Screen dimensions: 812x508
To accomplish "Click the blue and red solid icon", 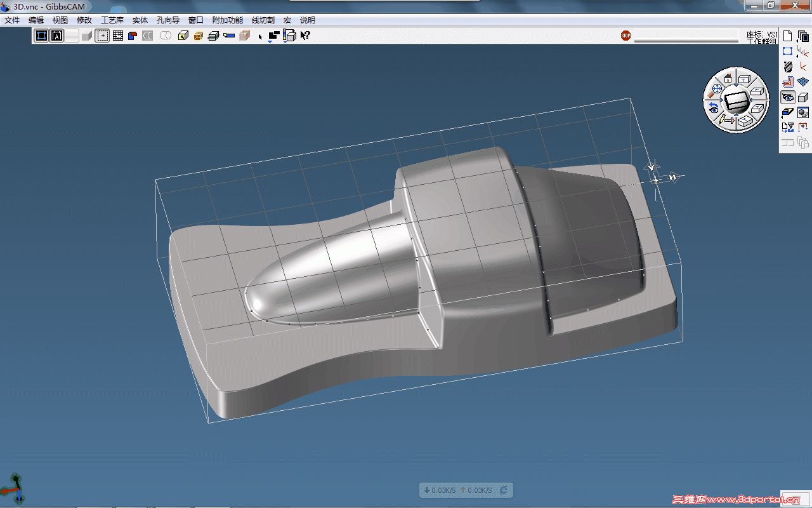I will (x=133, y=36).
